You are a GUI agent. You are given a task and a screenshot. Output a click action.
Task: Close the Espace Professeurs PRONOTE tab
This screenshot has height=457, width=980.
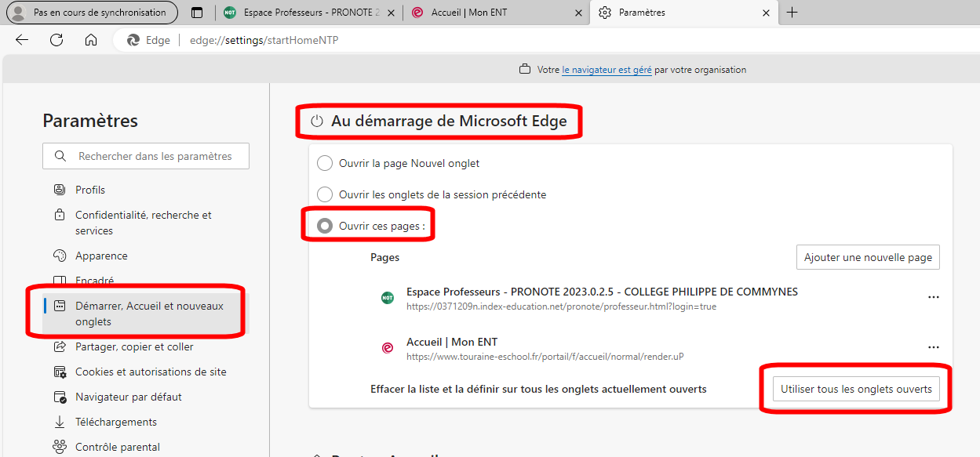[x=392, y=13]
